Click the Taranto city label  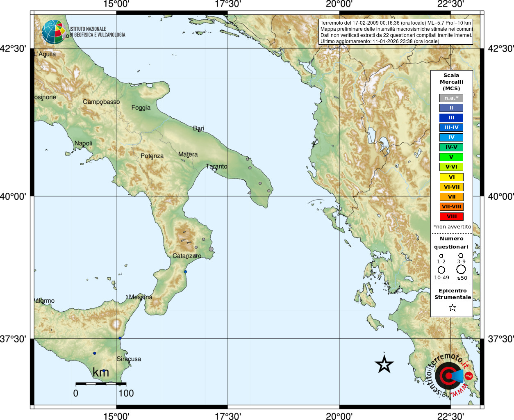click(x=216, y=167)
